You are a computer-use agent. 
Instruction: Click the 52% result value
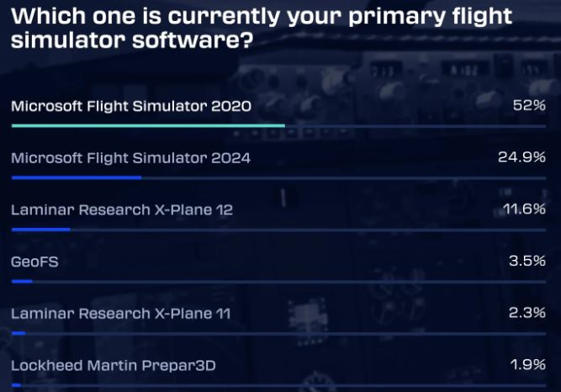(x=529, y=105)
